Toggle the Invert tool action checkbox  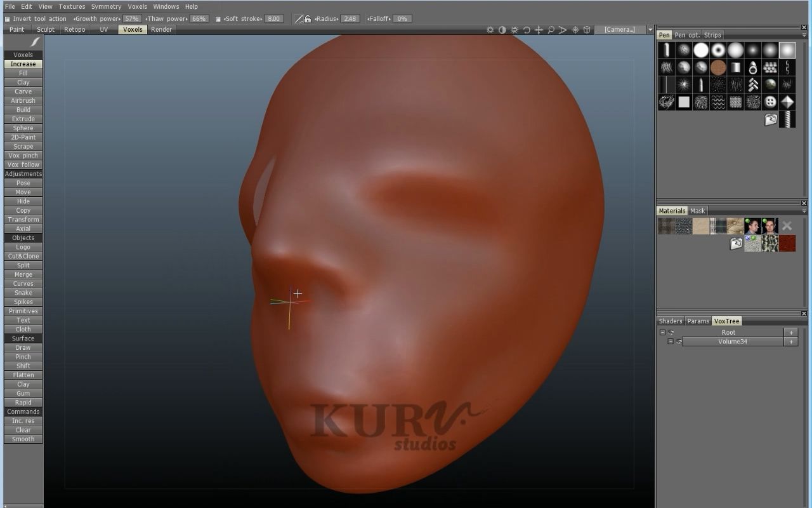click(x=7, y=19)
